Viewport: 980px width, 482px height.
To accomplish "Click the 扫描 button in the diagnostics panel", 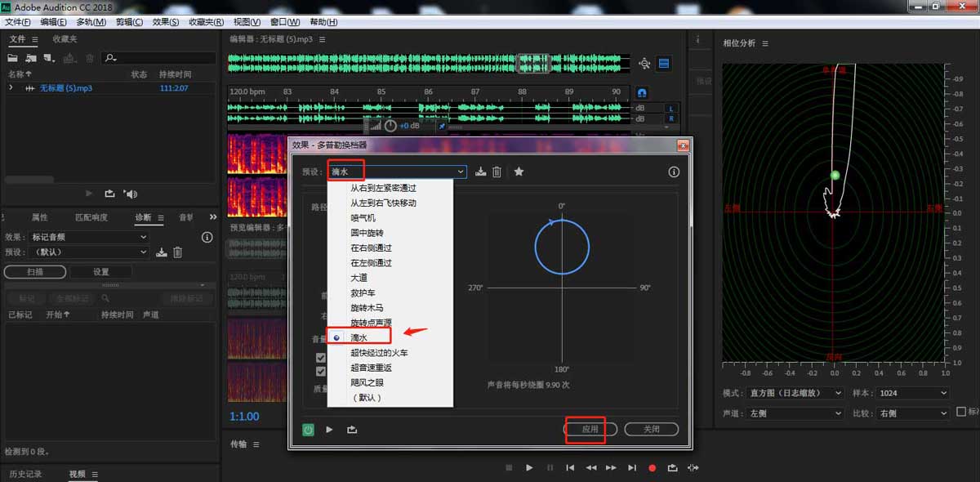I will [x=34, y=270].
